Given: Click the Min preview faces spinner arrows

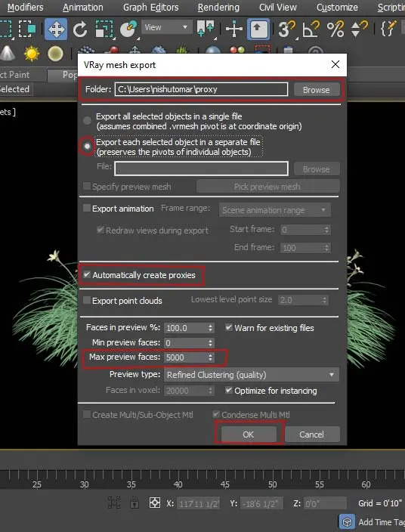Looking at the screenshot, I should (211, 342).
